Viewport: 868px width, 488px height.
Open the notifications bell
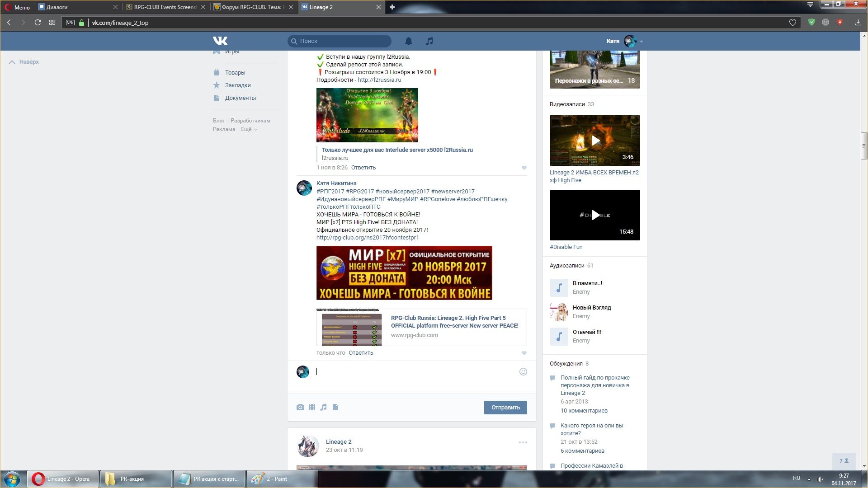(x=408, y=41)
